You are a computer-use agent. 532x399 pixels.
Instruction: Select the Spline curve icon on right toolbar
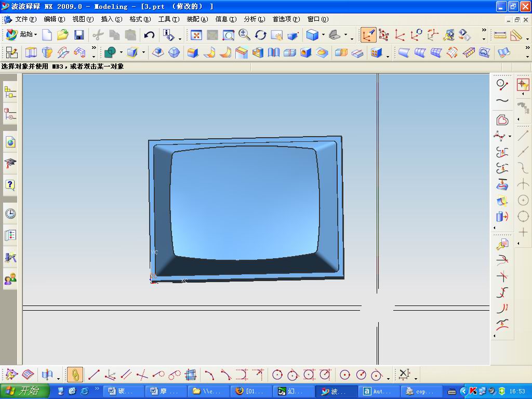(502, 100)
